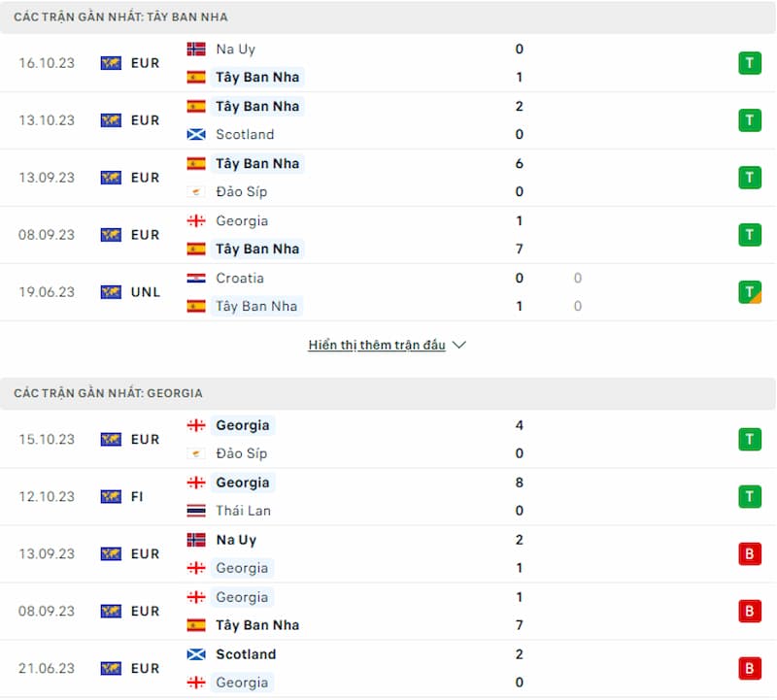Open Georgia team in the Thái Lan match
This screenshot has height=700, width=777.
click(x=243, y=483)
